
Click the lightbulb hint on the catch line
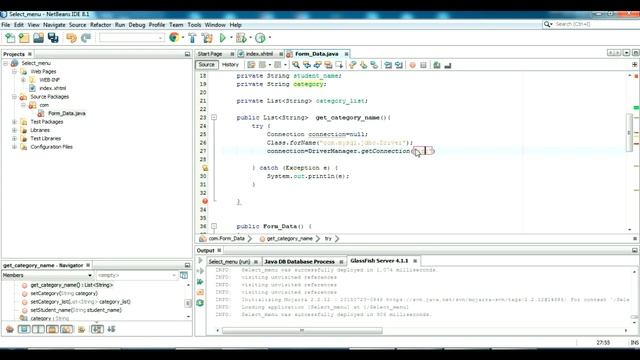[x=205, y=168]
